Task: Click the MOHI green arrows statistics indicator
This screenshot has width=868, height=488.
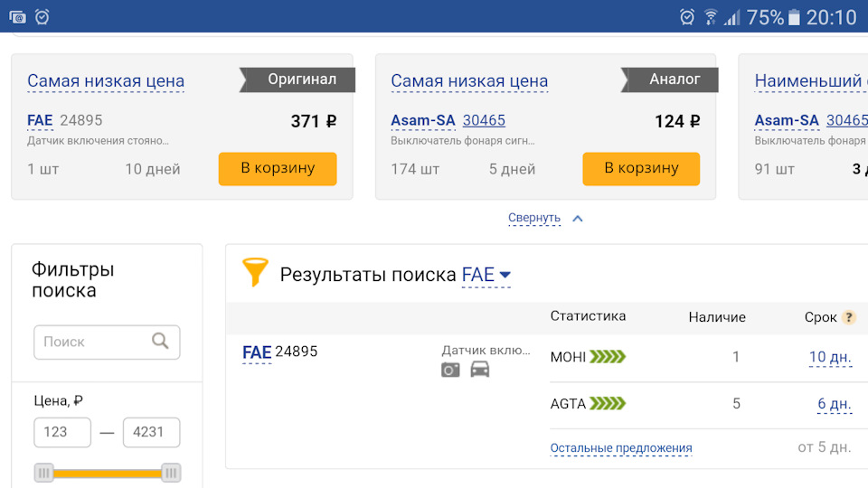Action: tap(608, 357)
